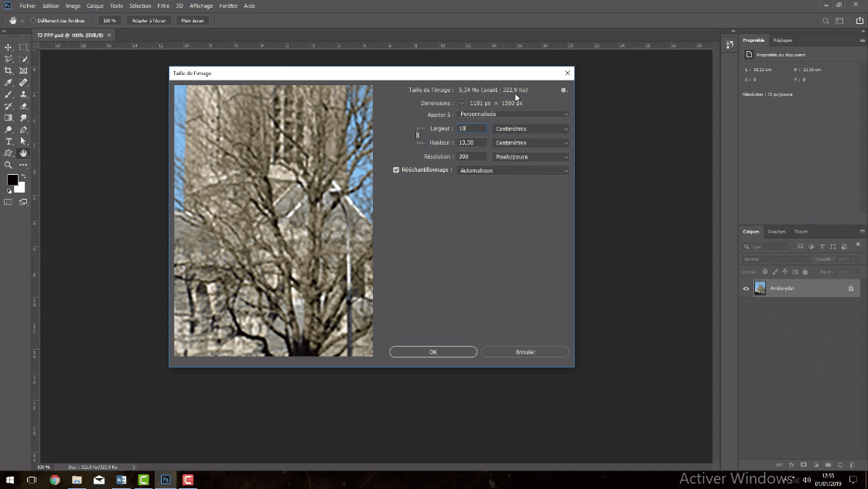Select the Crop tool
Viewport: 868px width, 489px height.
(x=9, y=70)
